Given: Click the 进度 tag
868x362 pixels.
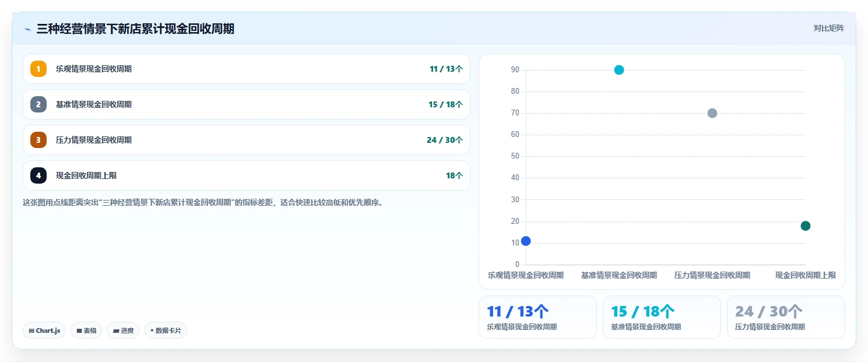Looking at the screenshot, I should pyautogui.click(x=123, y=331).
